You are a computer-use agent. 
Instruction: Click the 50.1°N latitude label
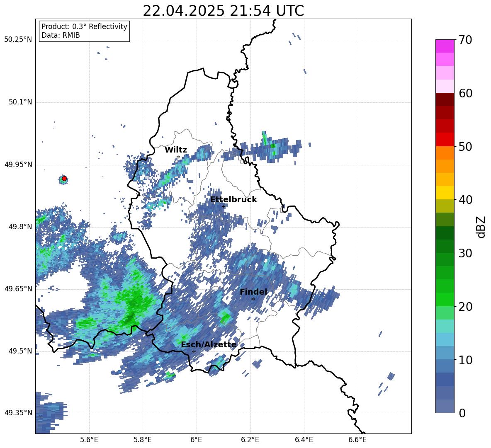click(x=20, y=102)
